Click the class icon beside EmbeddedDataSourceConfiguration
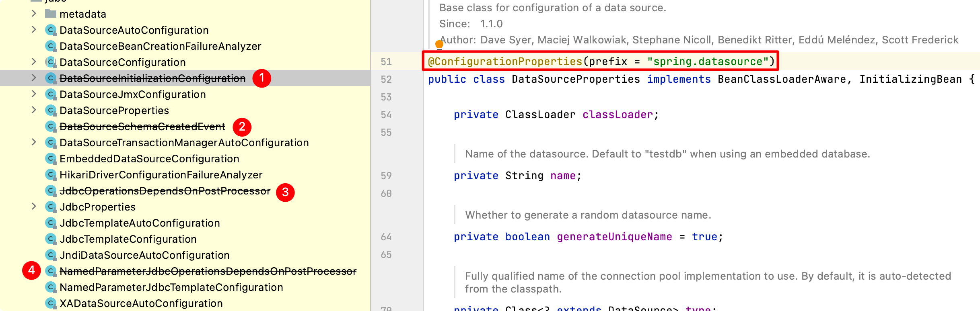 pos(51,159)
